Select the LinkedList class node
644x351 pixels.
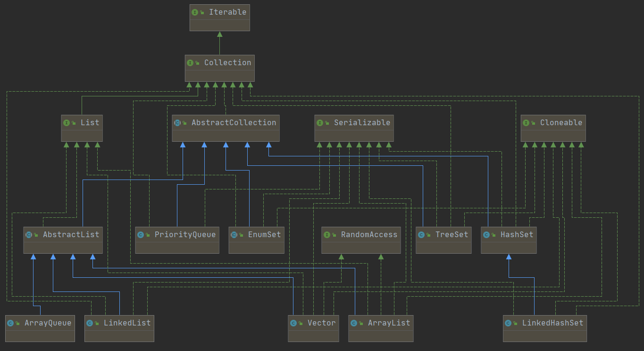click(x=119, y=328)
